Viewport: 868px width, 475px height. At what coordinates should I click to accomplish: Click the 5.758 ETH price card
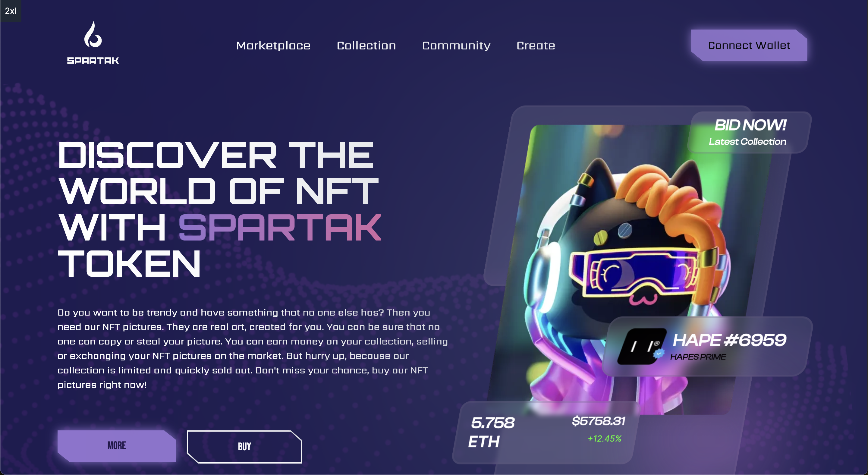pos(546,433)
